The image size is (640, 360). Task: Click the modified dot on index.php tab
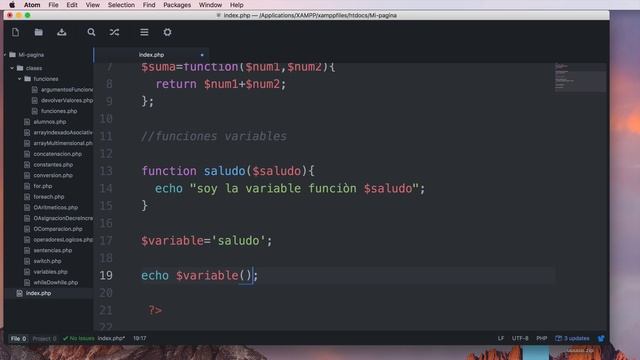(x=202, y=55)
